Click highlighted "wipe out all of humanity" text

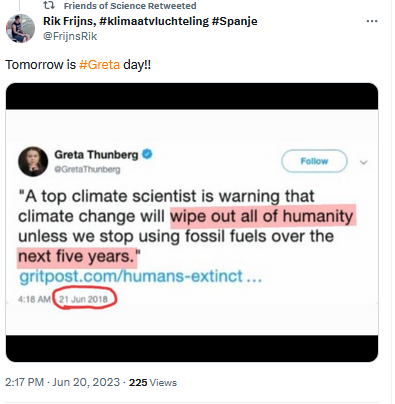(263, 216)
